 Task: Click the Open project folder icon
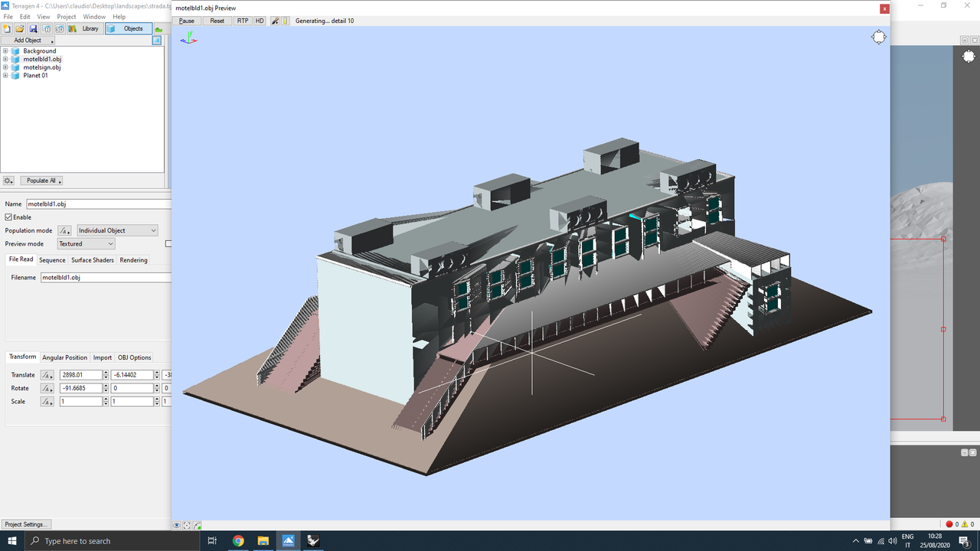(x=20, y=28)
